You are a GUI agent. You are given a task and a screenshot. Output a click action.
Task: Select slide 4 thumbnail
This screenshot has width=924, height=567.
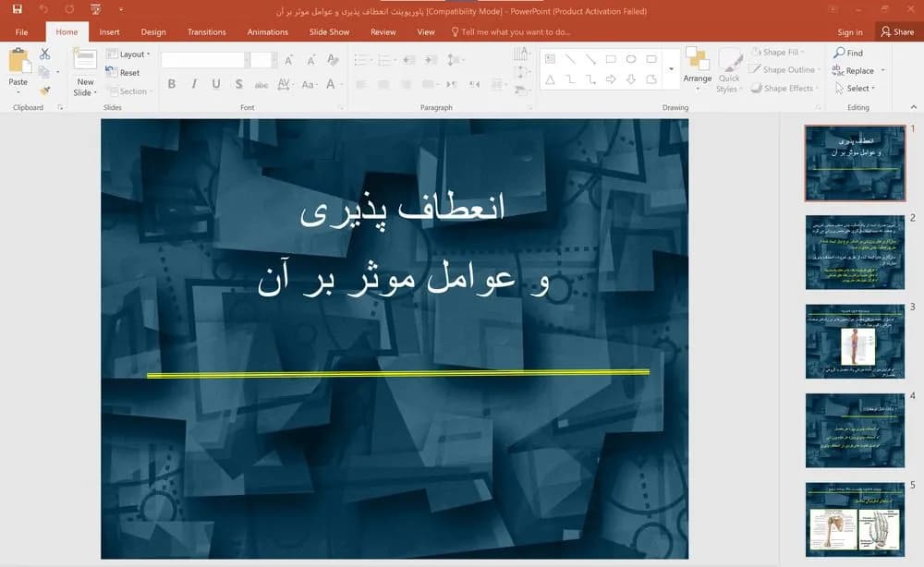point(855,429)
